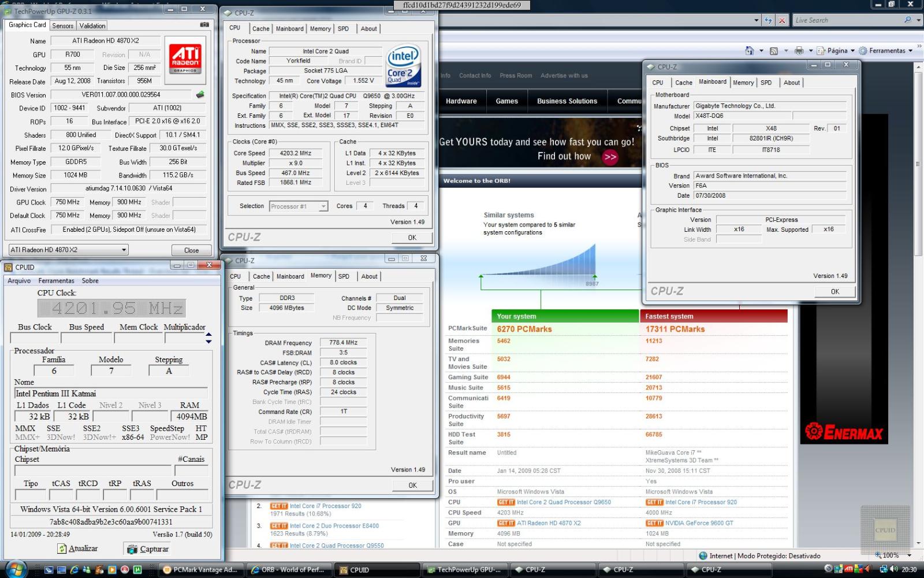
Task: Click the NVIDIA GeForce 9600 GT link
Action: pos(699,523)
